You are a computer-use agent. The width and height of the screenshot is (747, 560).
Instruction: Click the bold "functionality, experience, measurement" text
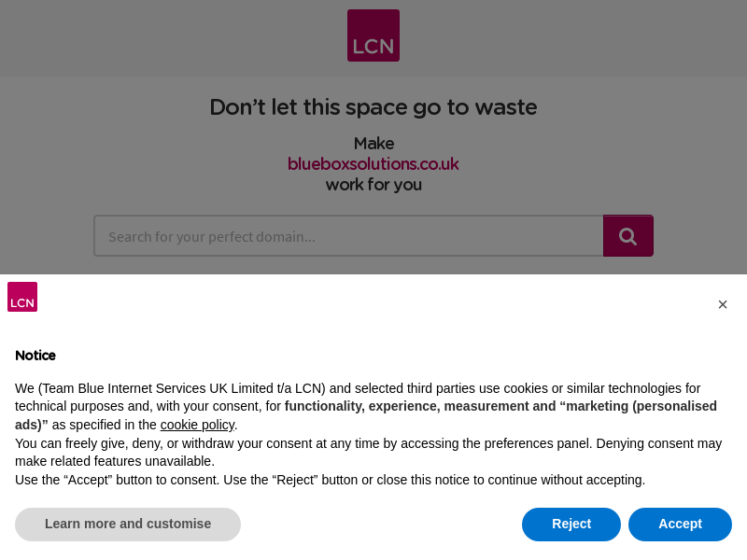click(x=420, y=407)
